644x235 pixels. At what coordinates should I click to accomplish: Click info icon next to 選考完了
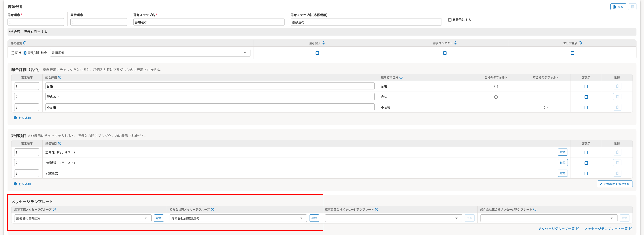coord(323,43)
